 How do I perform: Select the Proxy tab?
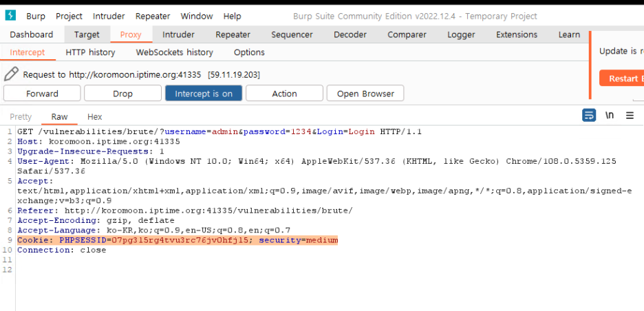tap(131, 34)
